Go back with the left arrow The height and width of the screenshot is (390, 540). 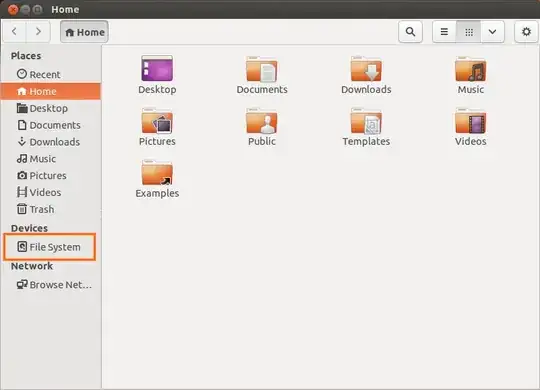click(14, 32)
